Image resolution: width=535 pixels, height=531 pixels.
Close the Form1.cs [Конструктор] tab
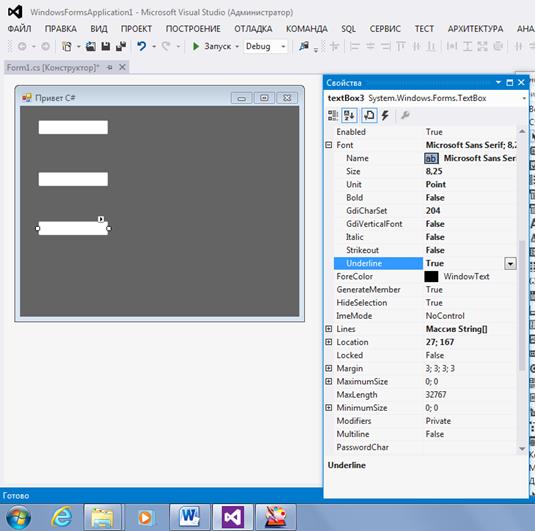(122, 68)
